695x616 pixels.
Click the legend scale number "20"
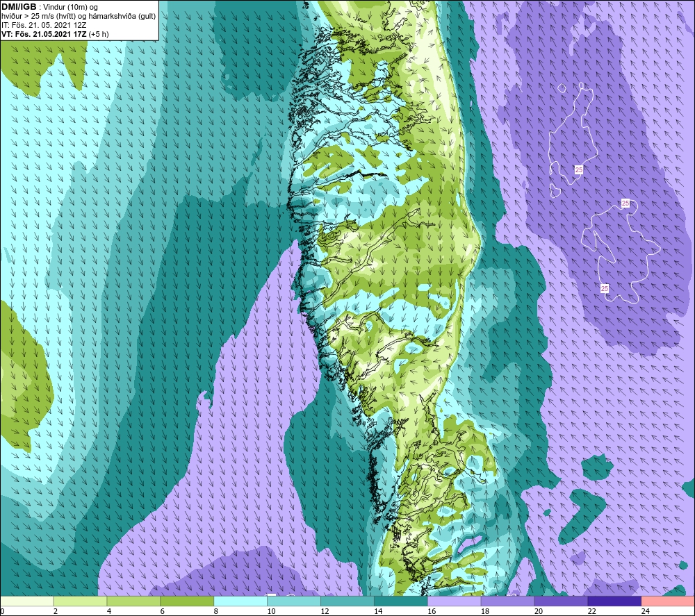click(x=539, y=611)
